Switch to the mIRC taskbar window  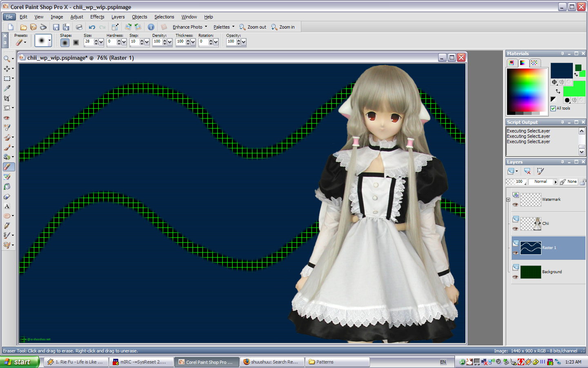click(141, 362)
